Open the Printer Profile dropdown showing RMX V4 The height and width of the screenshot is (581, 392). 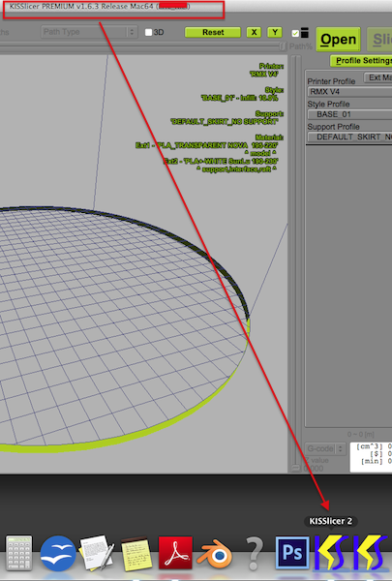(349, 92)
